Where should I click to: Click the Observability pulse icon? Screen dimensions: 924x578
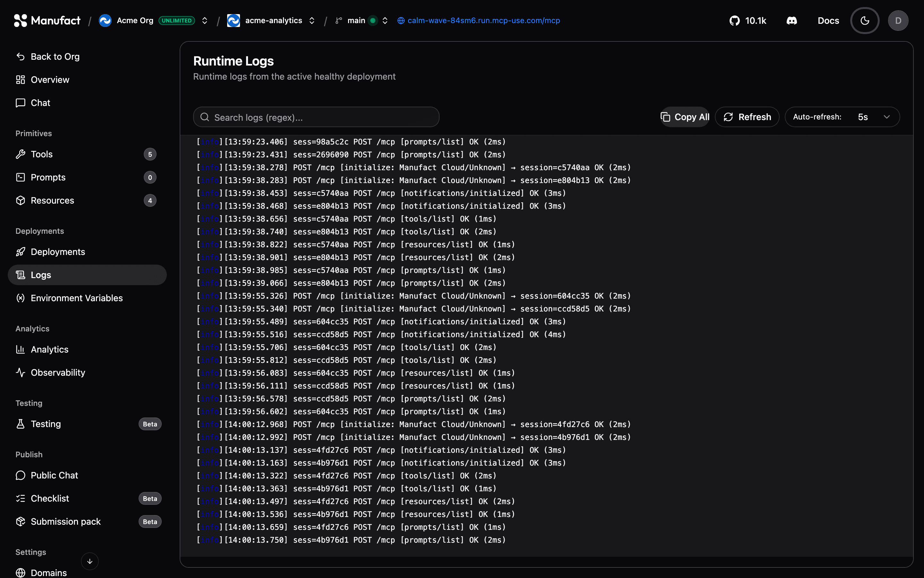point(21,373)
